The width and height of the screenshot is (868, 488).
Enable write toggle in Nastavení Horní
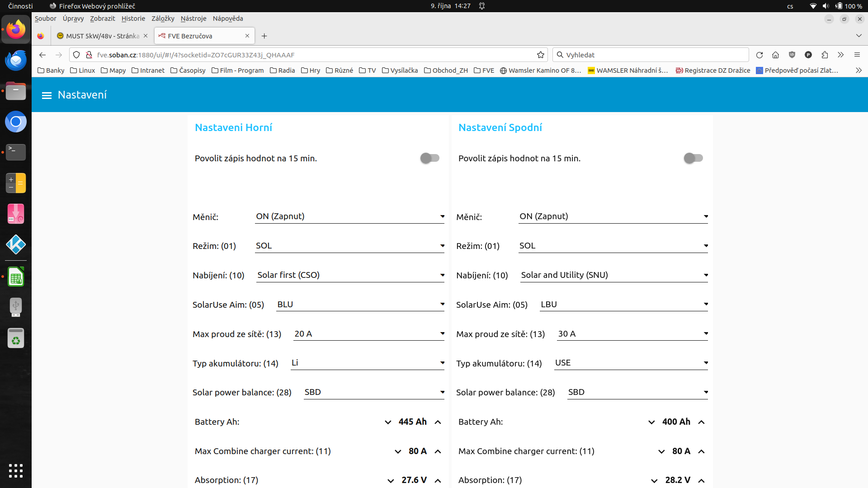429,158
